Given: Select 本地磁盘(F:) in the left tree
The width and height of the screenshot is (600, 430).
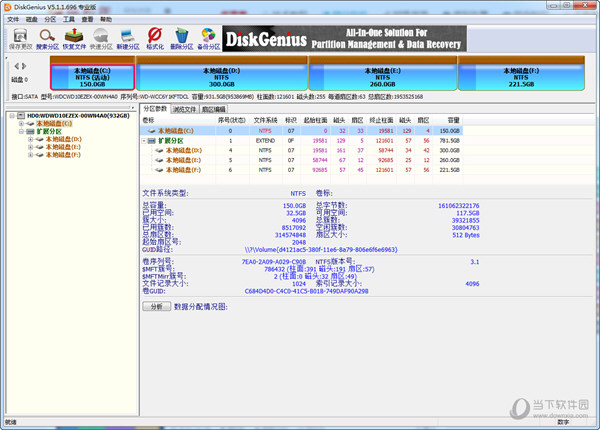Looking at the screenshot, I should tap(64, 155).
